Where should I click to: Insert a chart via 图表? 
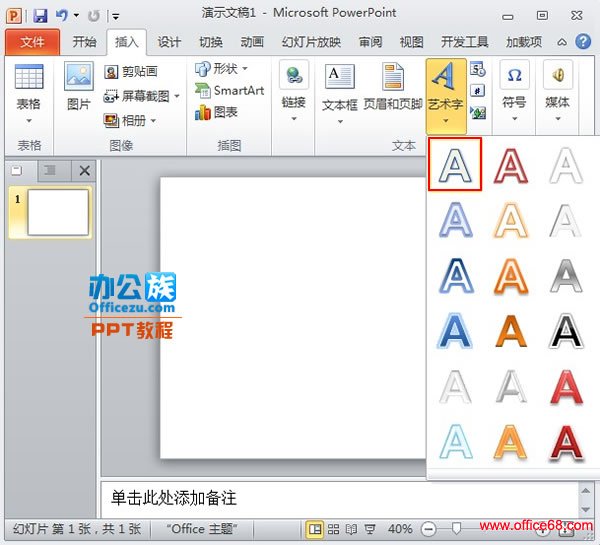point(216,112)
